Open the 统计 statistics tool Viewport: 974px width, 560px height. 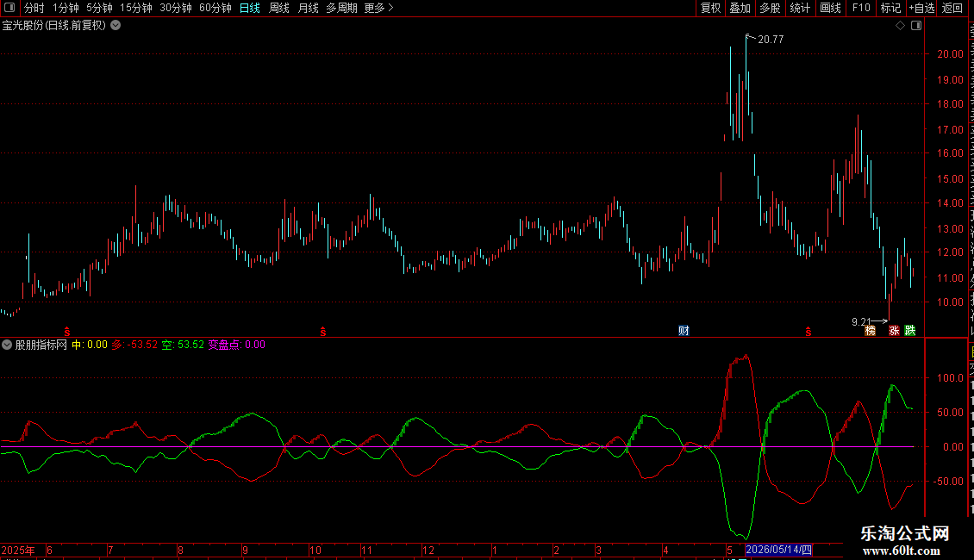tap(800, 8)
